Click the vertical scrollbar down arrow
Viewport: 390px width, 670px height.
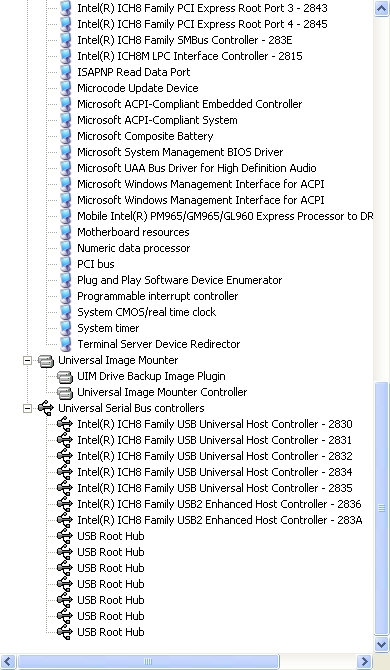pyautogui.click(x=381, y=644)
